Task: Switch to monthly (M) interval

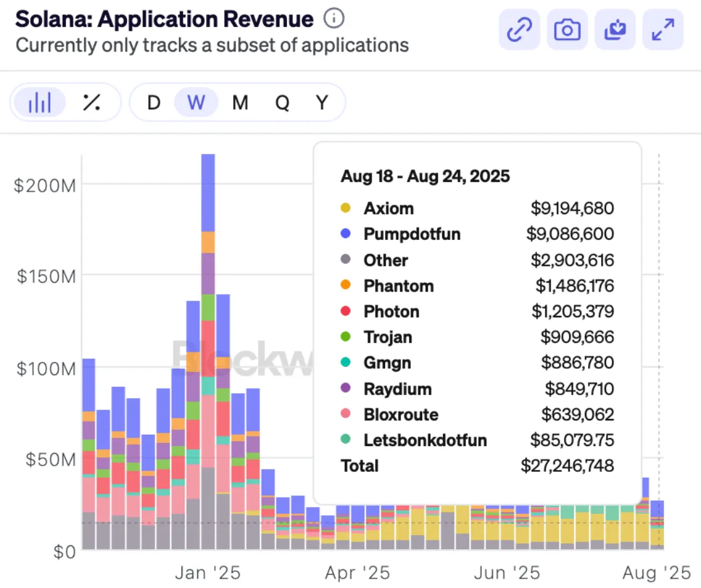Action: [240, 102]
